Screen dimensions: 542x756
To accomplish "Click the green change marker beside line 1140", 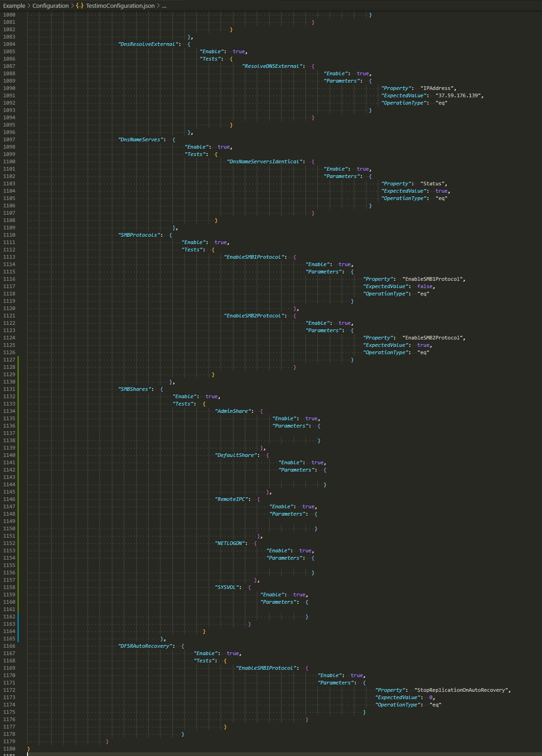I will [18, 455].
